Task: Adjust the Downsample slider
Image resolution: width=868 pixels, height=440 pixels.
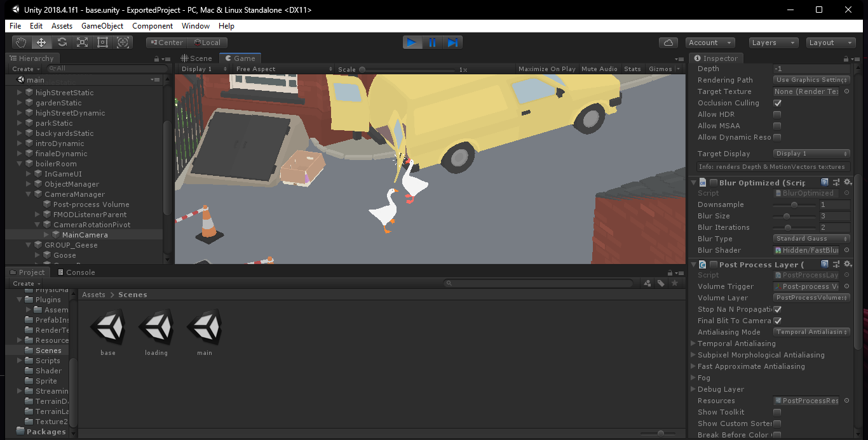Action: click(x=794, y=204)
